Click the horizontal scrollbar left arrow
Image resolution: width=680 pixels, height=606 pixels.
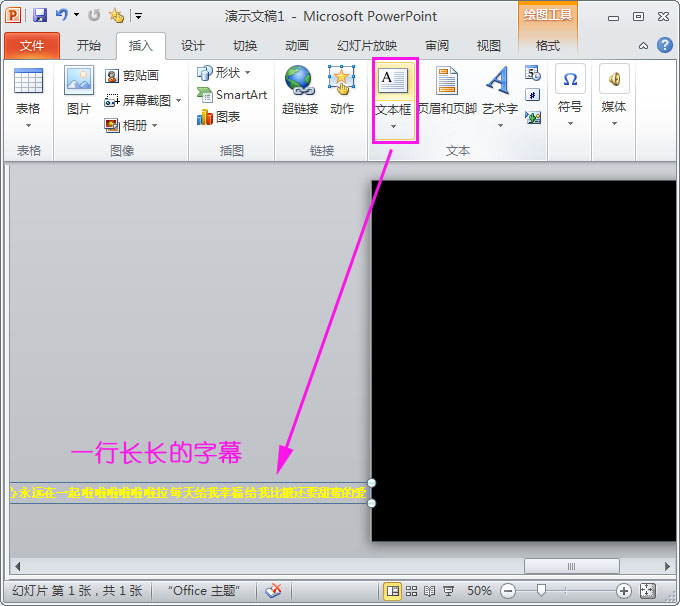click(x=18, y=567)
